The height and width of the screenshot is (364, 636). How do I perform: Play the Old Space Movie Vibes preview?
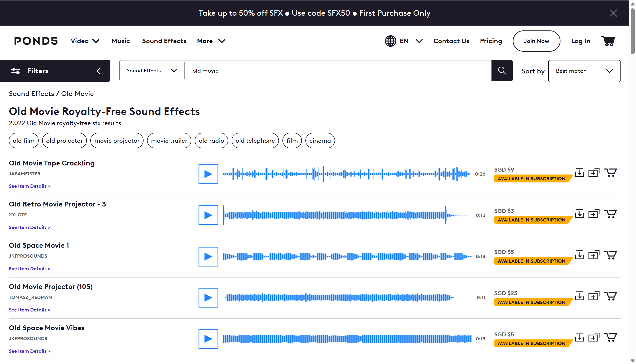point(208,339)
